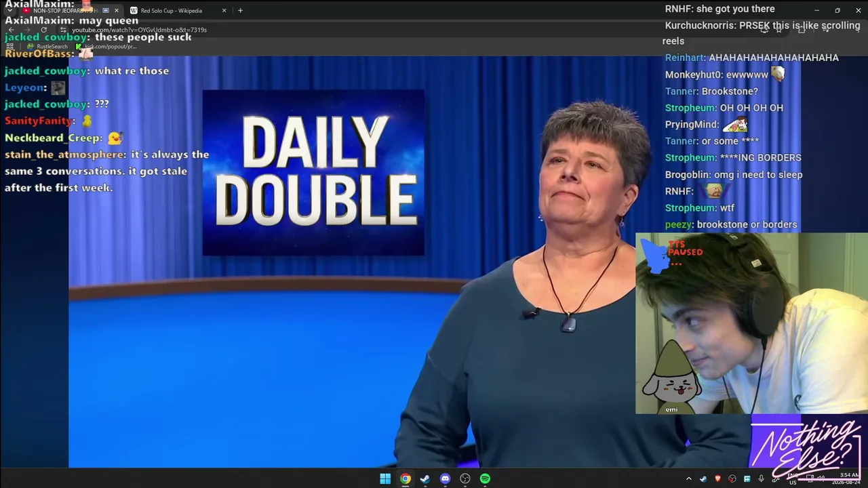Click the chat message 'Stropheum: wtf'
868x488 pixels.
click(700, 208)
